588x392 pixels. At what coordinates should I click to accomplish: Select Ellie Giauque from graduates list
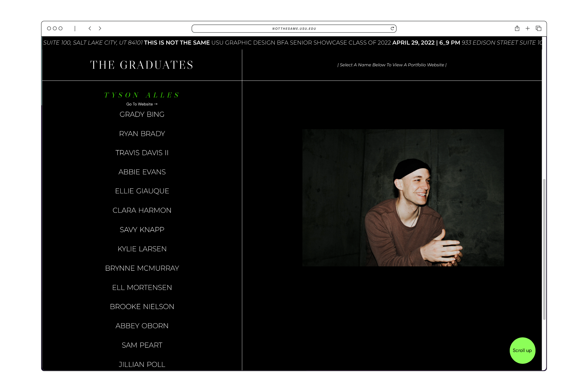tap(142, 191)
